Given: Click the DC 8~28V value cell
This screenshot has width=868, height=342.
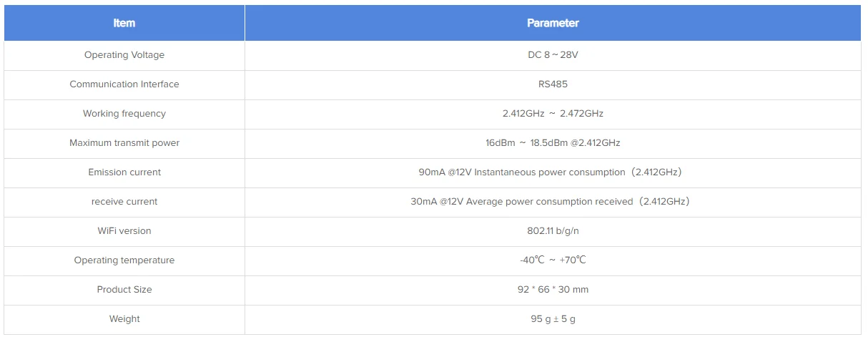Looking at the screenshot, I should pos(553,55).
